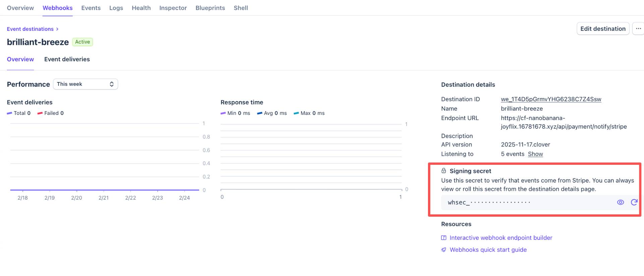Viewport: 644px width, 276px height.
Task: Click the rocket icon for quick start guide
Action: click(443, 250)
